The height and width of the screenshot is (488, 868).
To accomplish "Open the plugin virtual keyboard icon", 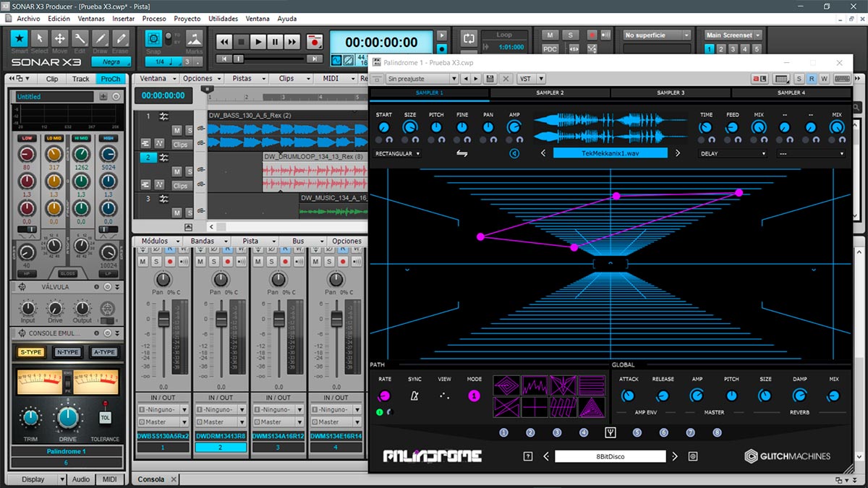I will point(842,78).
